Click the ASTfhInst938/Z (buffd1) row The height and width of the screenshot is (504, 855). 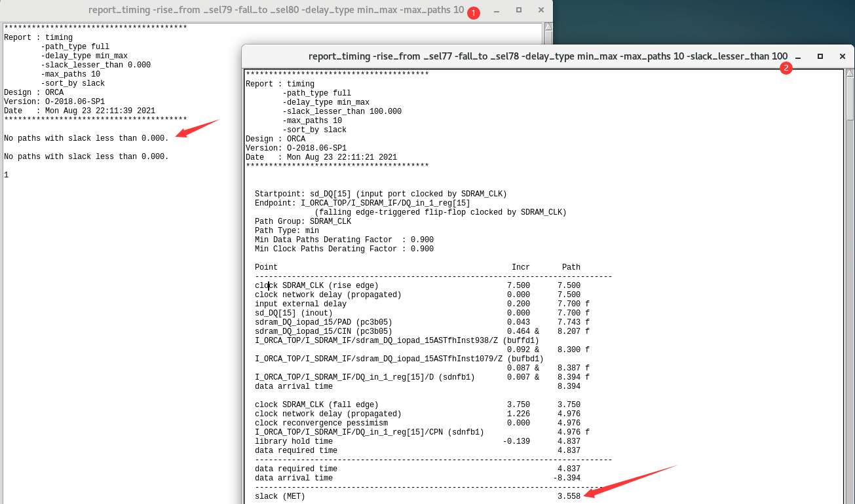397,340
